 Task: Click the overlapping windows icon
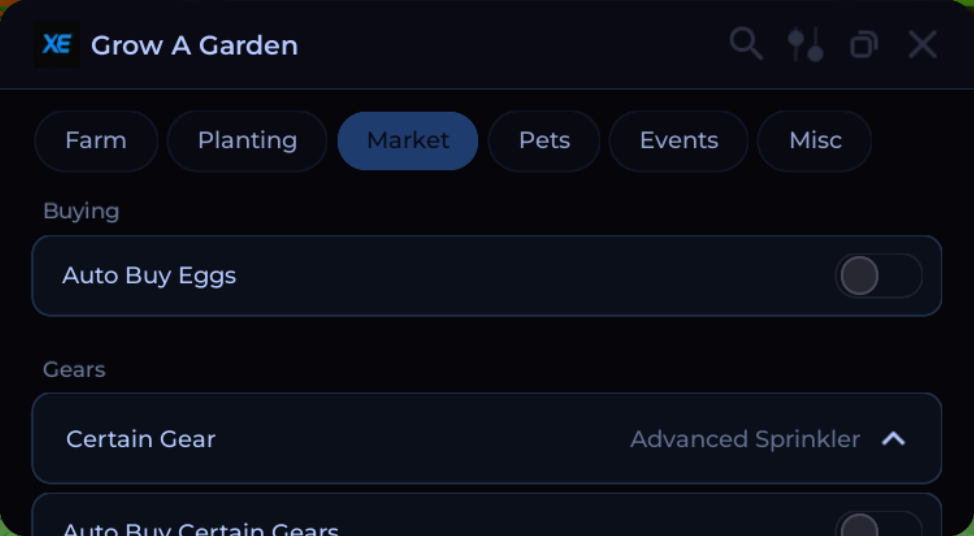tap(863, 45)
